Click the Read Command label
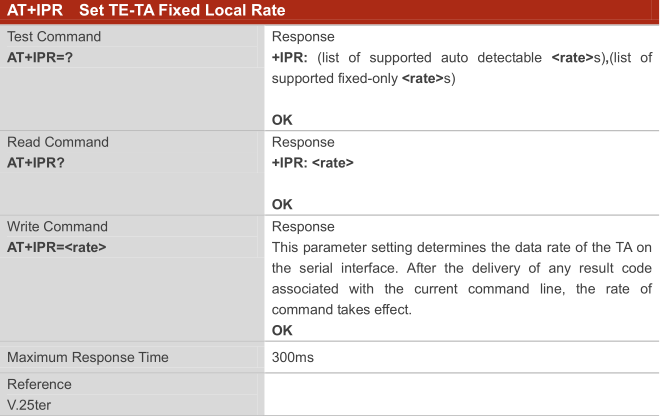Image resolution: width=663 pixels, height=416 pixels. tap(57, 142)
